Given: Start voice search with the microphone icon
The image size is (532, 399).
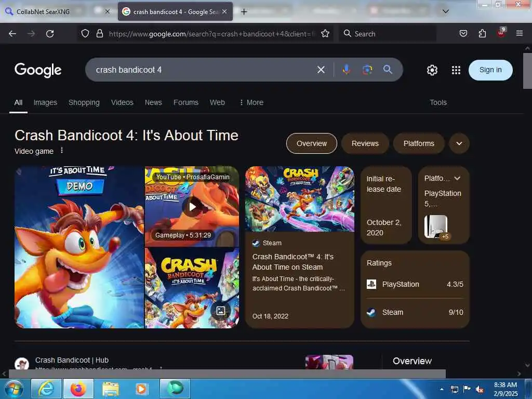Looking at the screenshot, I should pyautogui.click(x=346, y=70).
